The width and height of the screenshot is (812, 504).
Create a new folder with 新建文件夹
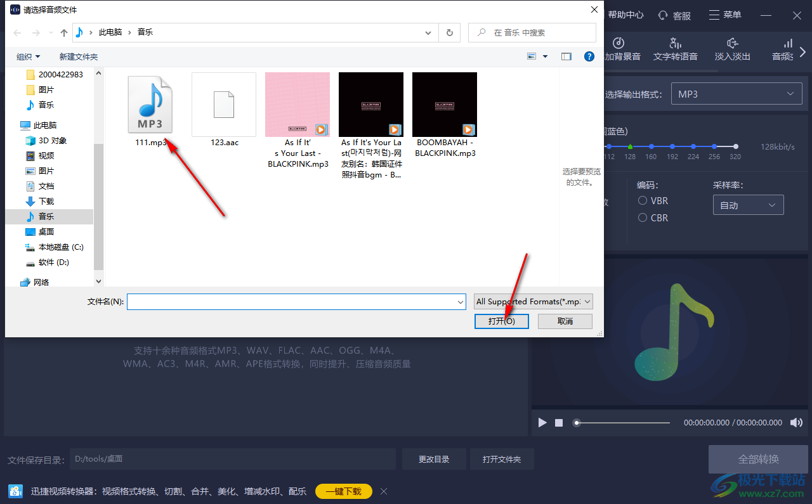tap(79, 56)
